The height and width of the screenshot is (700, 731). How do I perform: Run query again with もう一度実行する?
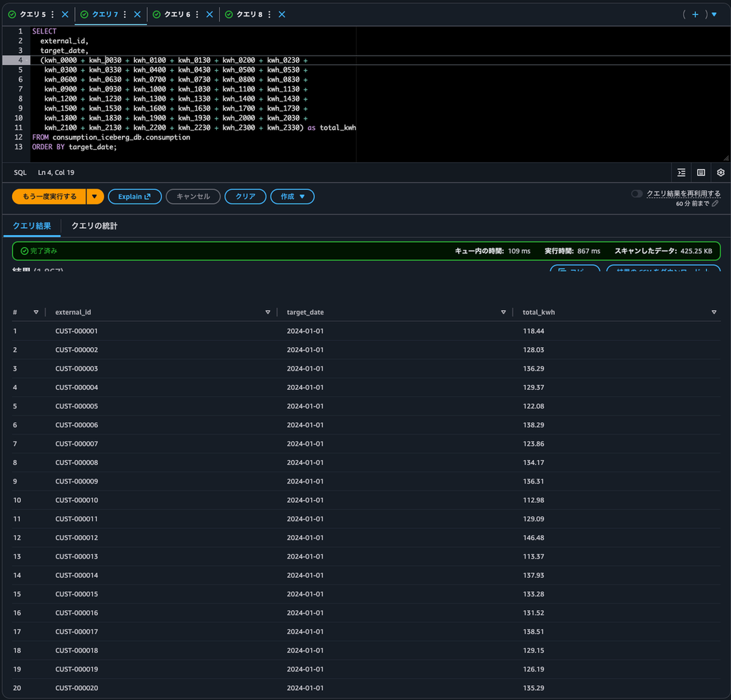point(49,197)
